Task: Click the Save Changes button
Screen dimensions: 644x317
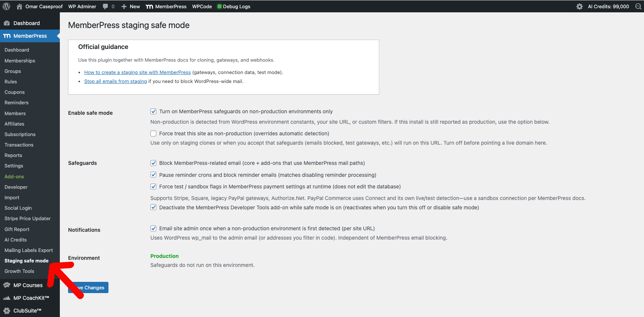Action: 88,287
